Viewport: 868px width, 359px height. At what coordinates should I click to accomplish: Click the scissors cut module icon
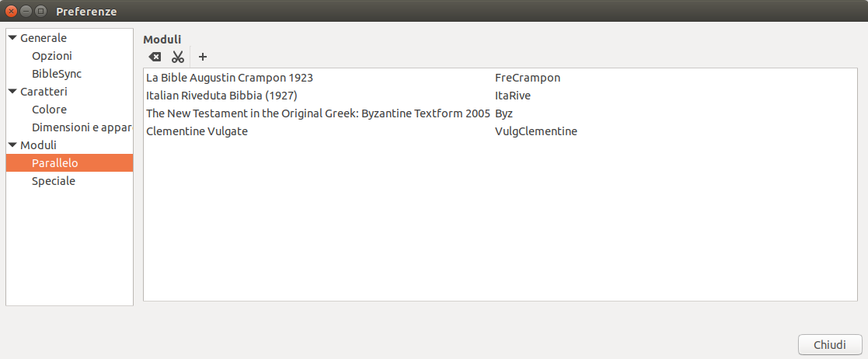[x=178, y=57]
